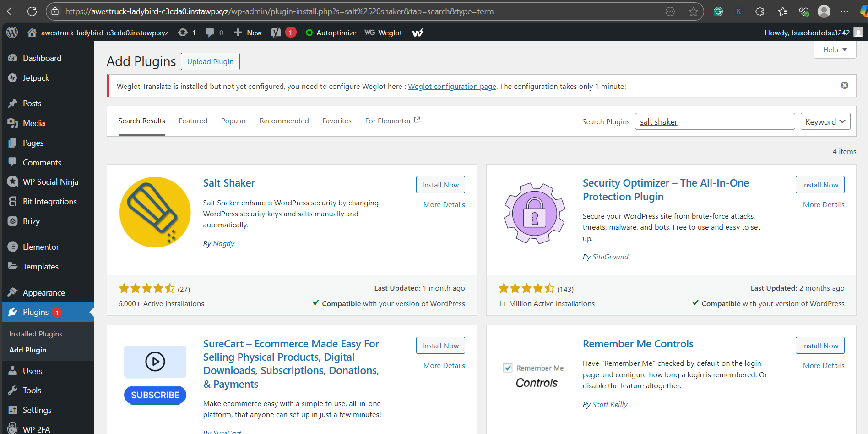Click the site info lock icon
Viewport: 868px width, 434px height.
[55, 11]
